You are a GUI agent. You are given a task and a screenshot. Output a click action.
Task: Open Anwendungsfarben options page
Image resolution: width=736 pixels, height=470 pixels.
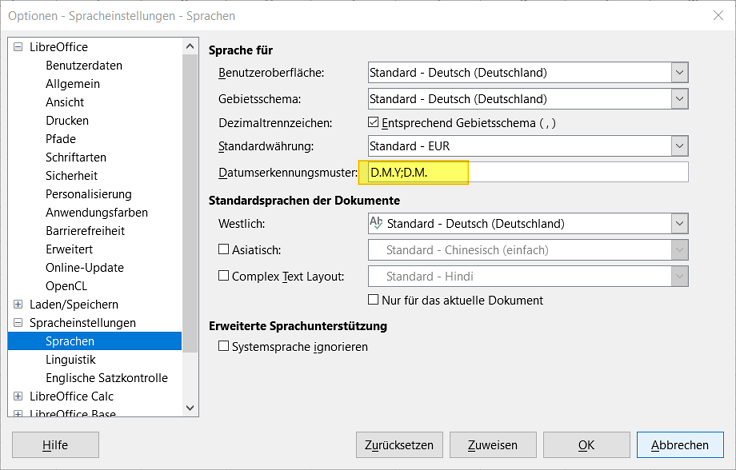coord(97,212)
